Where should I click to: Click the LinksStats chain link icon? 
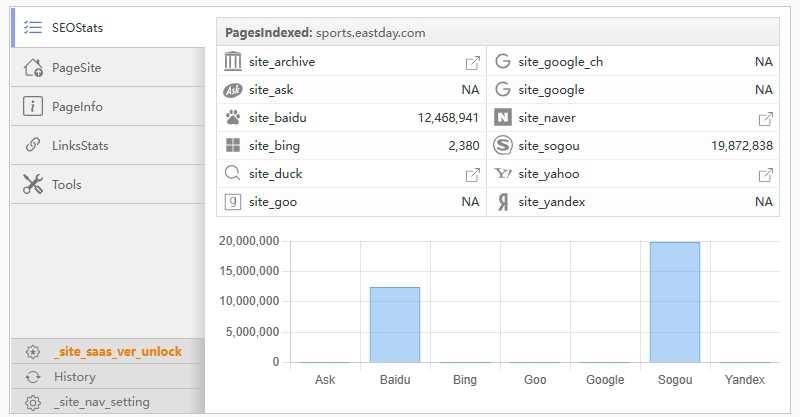click(33, 145)
